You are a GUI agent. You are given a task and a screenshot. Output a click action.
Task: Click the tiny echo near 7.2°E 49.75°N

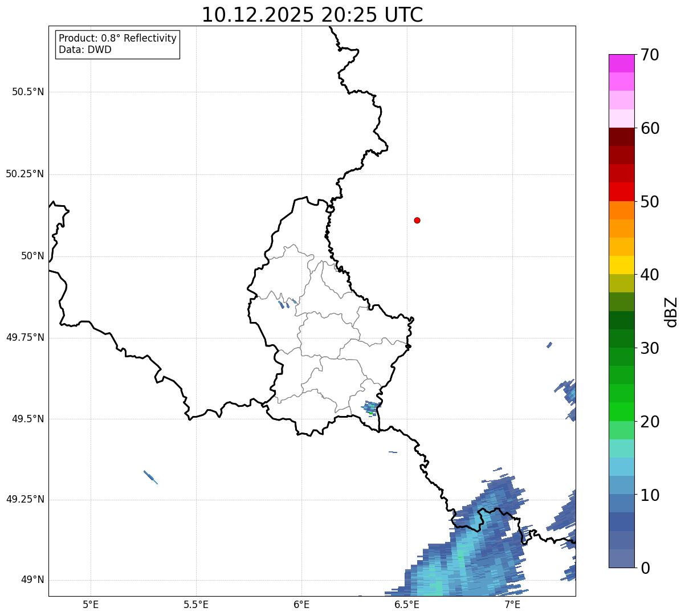pos(549,345)
